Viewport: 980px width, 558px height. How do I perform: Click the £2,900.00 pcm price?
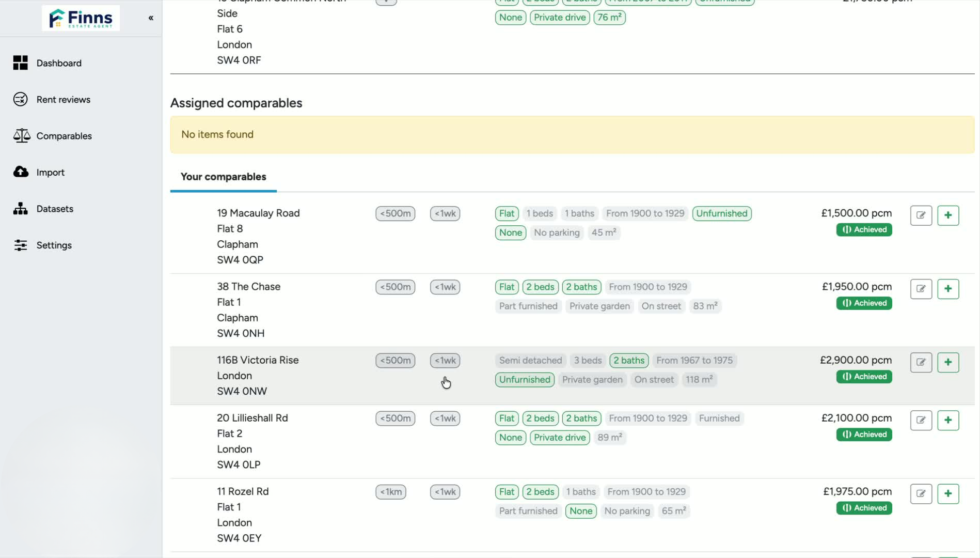[856, 360]
